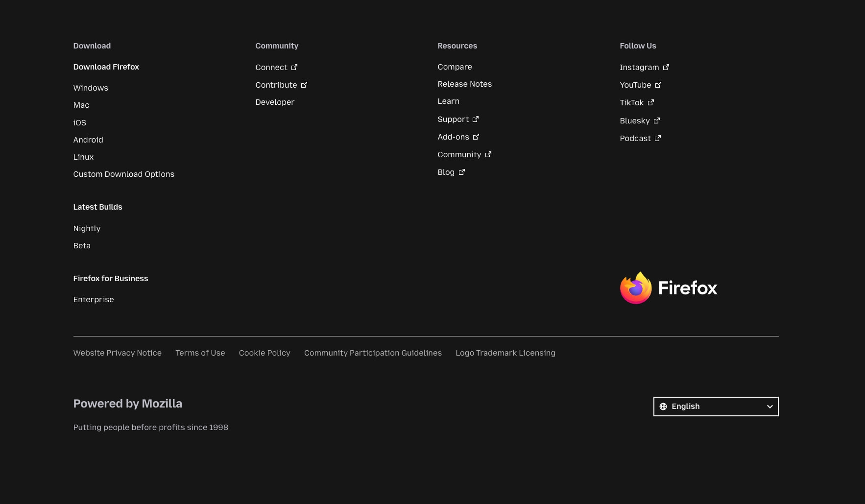Click the Powered by Mozilla heading
This screenshot has height=504, width=865.
[128, 404]
